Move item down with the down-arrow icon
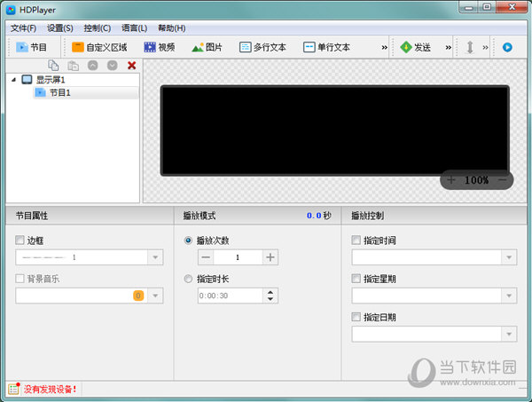Image resolution: width=532 pixels, height=402 pixels. (113, 65)
